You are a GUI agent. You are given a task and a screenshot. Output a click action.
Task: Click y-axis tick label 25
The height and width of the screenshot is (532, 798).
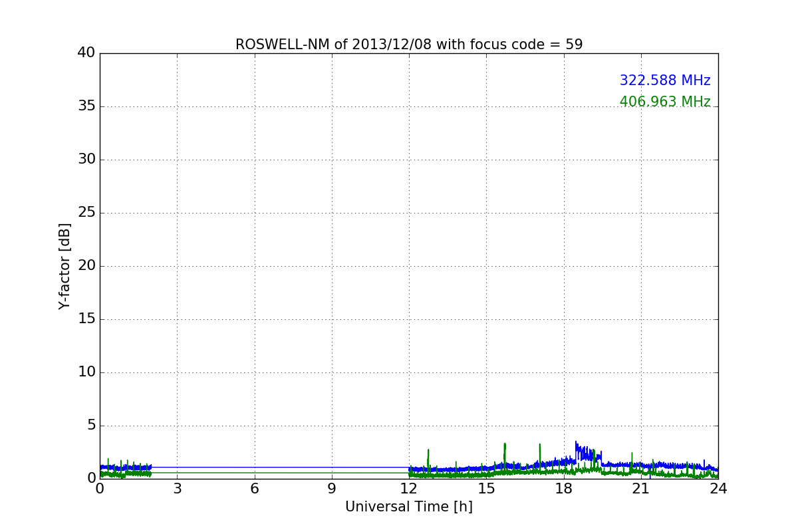tap(86, 213)
